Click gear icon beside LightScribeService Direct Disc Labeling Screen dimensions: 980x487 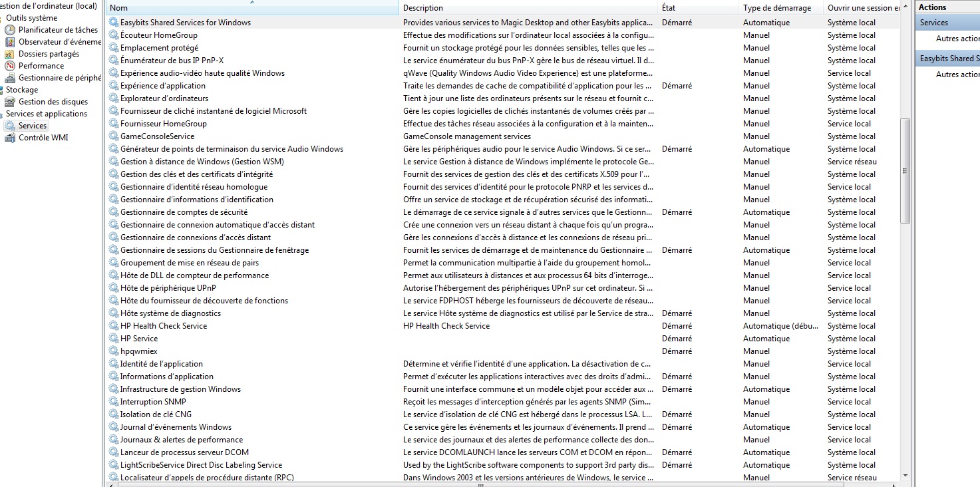click(114, 465)
